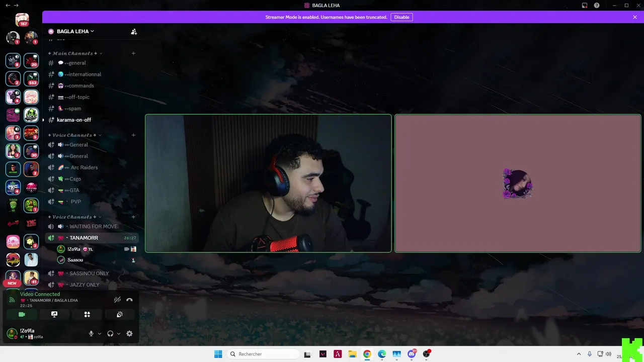This screenshot has width=644, height=362.
Task: Open the server icon with 553 badge
Action: coord(31,78)
